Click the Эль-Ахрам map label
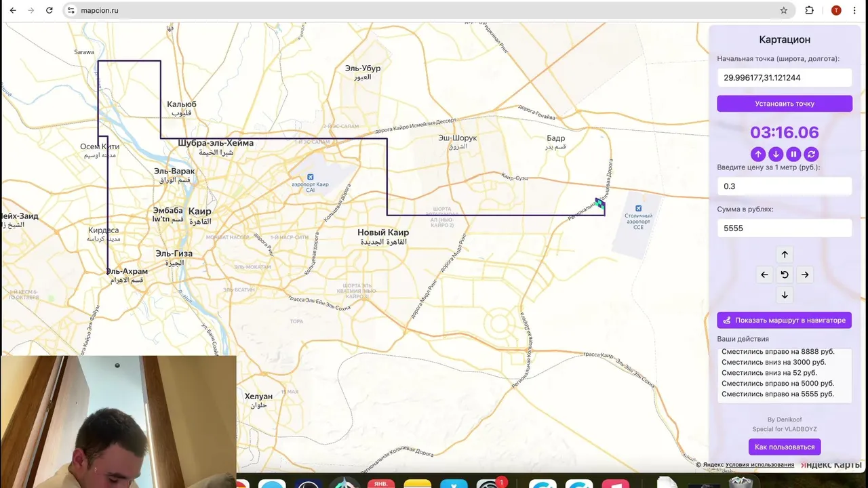Image resolution: width=868 pixels, height=488 pixels. coord(127,271)
